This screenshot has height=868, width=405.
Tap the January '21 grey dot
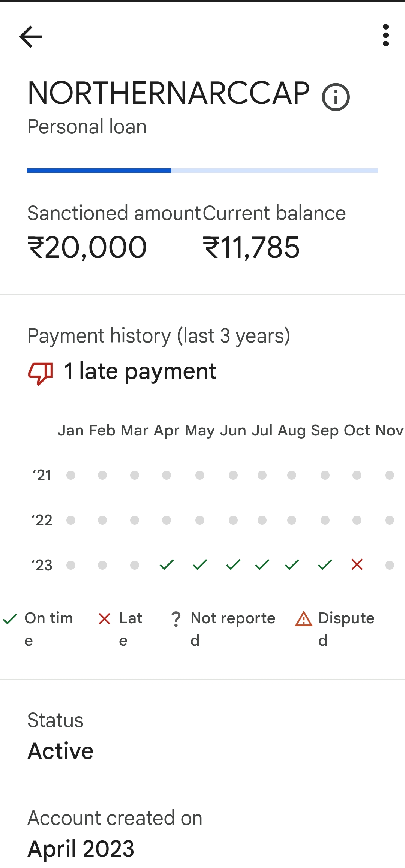click(71, 475)
